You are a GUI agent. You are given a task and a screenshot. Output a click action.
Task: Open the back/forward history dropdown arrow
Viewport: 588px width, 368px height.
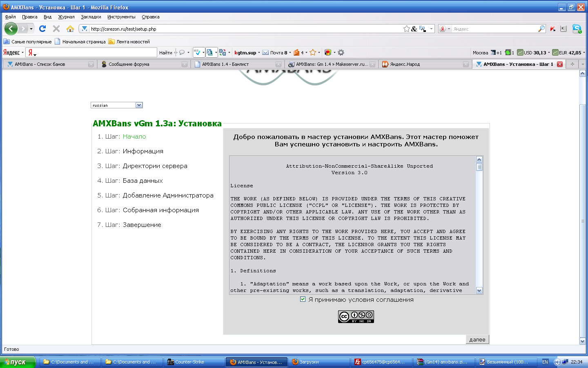31,29
